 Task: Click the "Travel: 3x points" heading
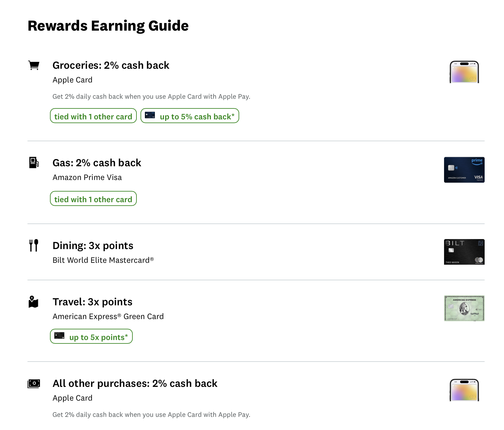pos(92,302)
